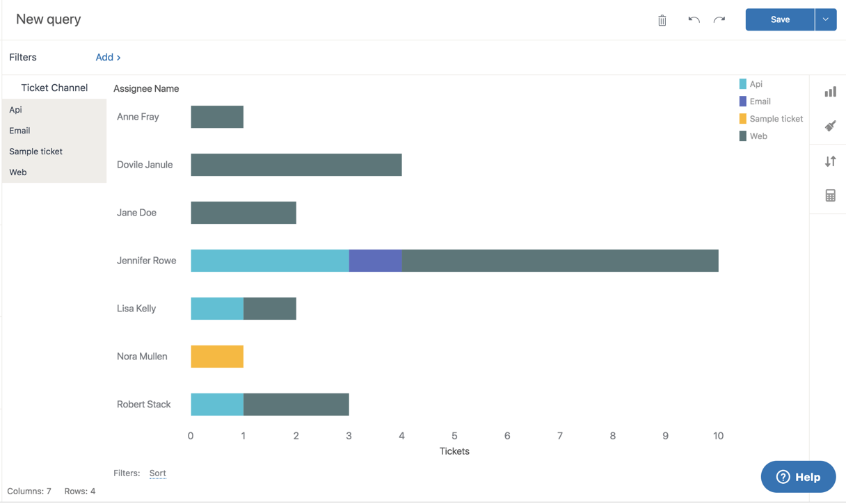Screen dimensions: 846x504
Task: Undo the last query change
Action: 694,19
